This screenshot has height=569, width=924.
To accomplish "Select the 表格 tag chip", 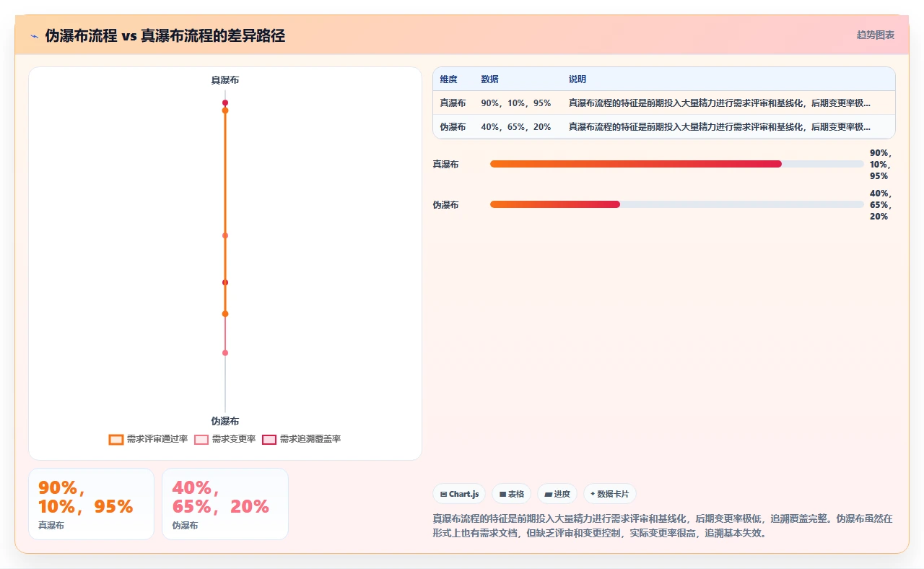I will point(511,494).
